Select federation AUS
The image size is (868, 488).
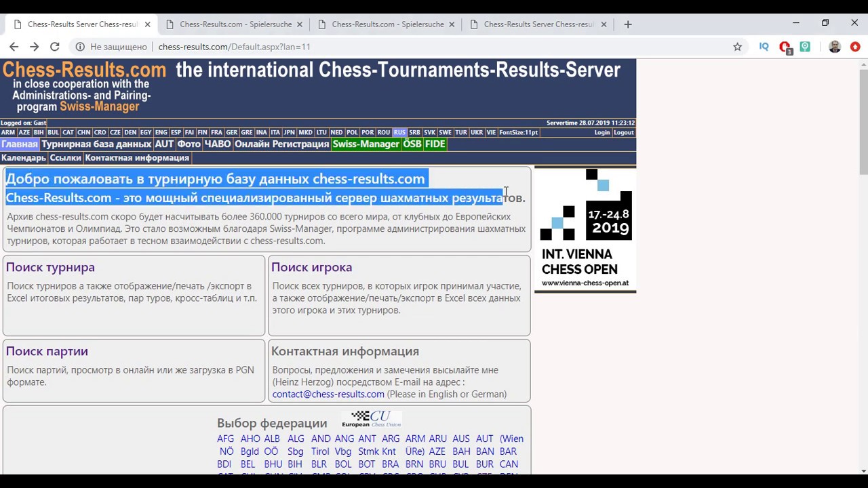(x=461, y=439)
